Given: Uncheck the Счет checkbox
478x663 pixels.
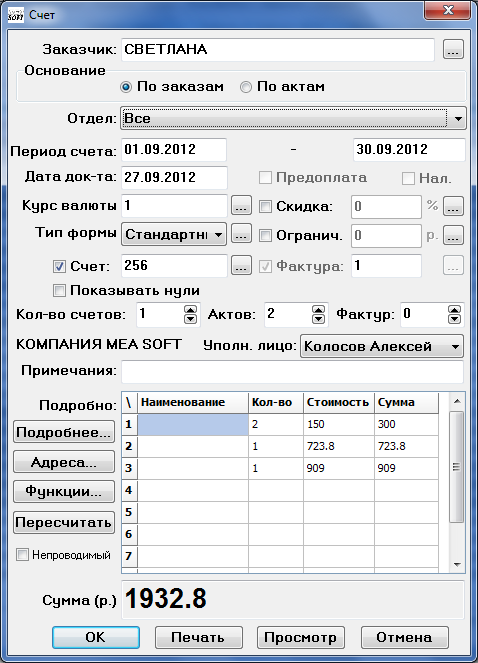Looking at the screenshot, I should click(x=59, y=266).
